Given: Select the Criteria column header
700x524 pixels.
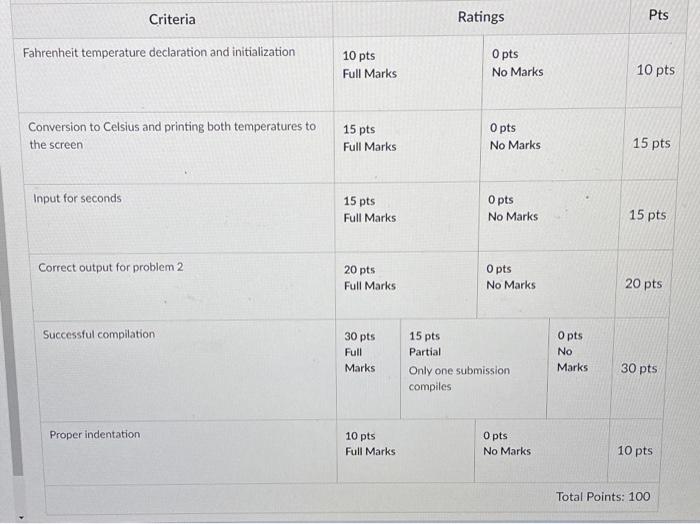Looking at the screenshot, I should pyautogui.click(x=172, y=19).
